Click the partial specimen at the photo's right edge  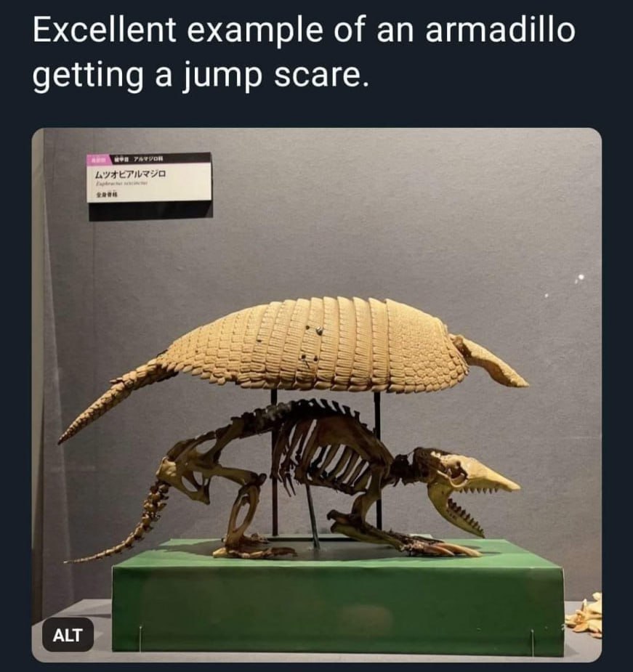(585, 615)
